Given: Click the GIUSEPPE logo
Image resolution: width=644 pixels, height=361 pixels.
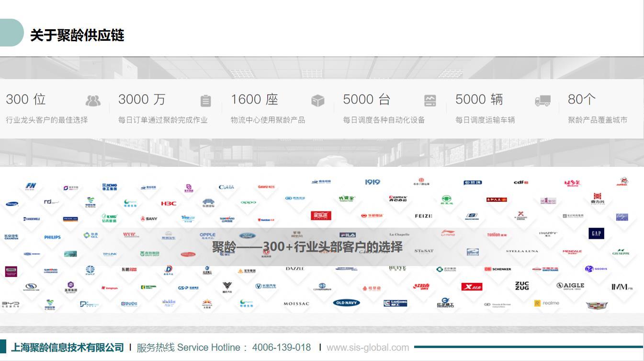Looking at the screenshot, I should [x=621, y=252].
